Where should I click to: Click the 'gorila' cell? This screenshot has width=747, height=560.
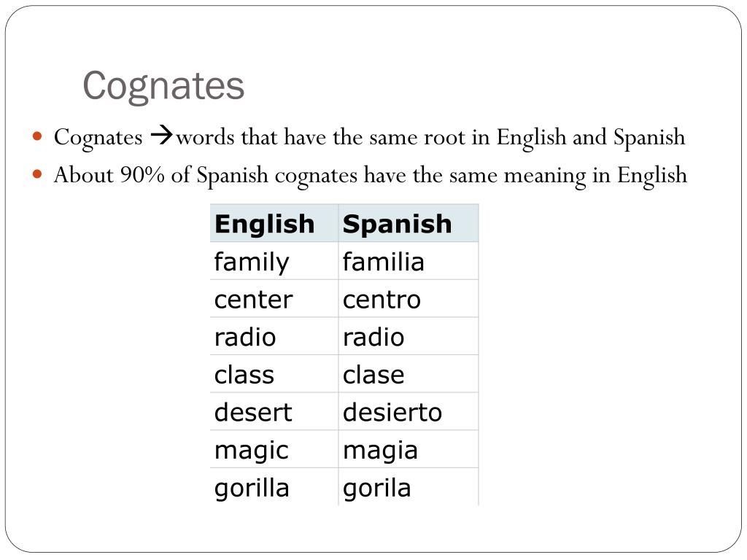click(x=409, y=486)
